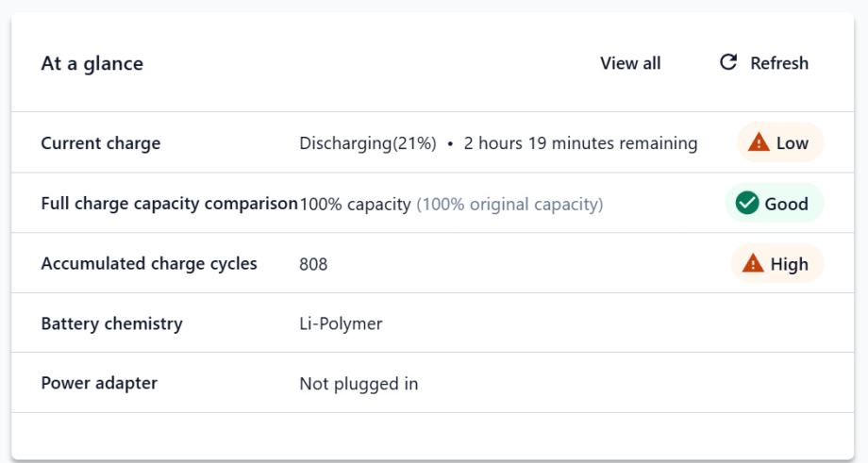
Task: Select the Low status badge
Action: (780, 143)
